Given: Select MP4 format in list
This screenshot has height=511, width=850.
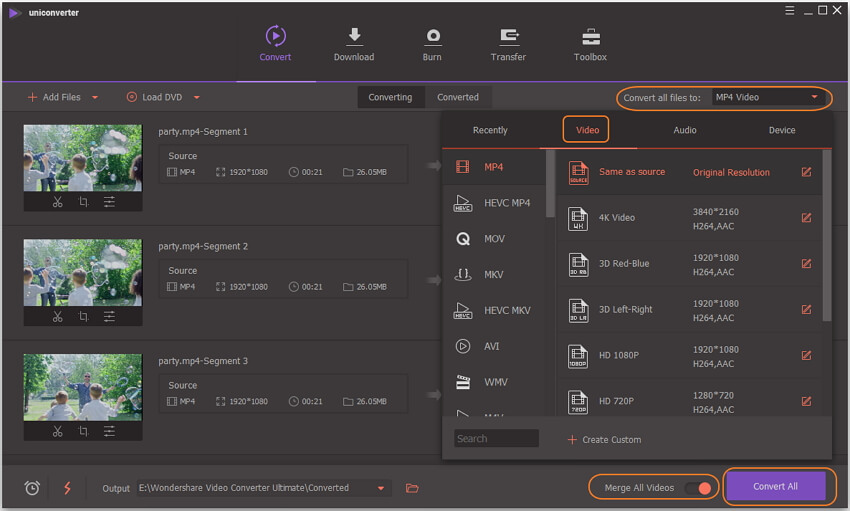Looking at the screenshot, I should 494,167.
